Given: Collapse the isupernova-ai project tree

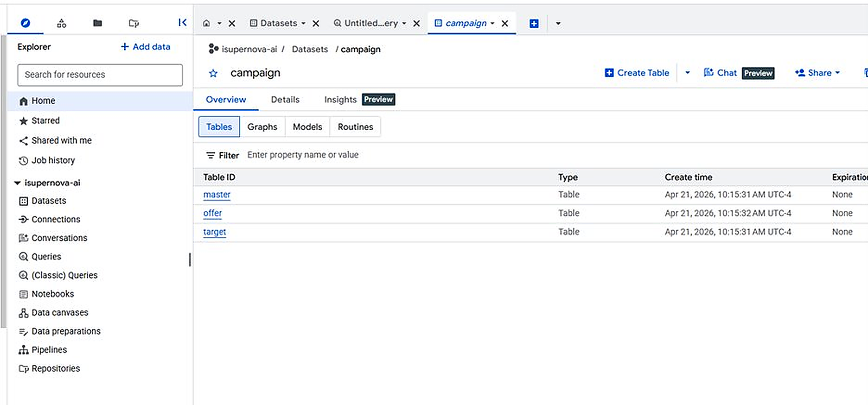Looking at the screenshot, I should coord(17,183).
